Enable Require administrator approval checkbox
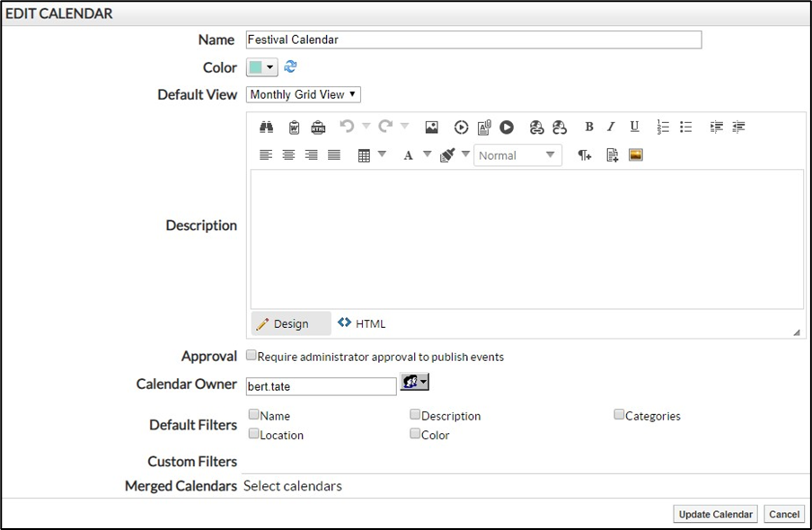Viewport: 812px width, 530px height. [x=252, y=356]
